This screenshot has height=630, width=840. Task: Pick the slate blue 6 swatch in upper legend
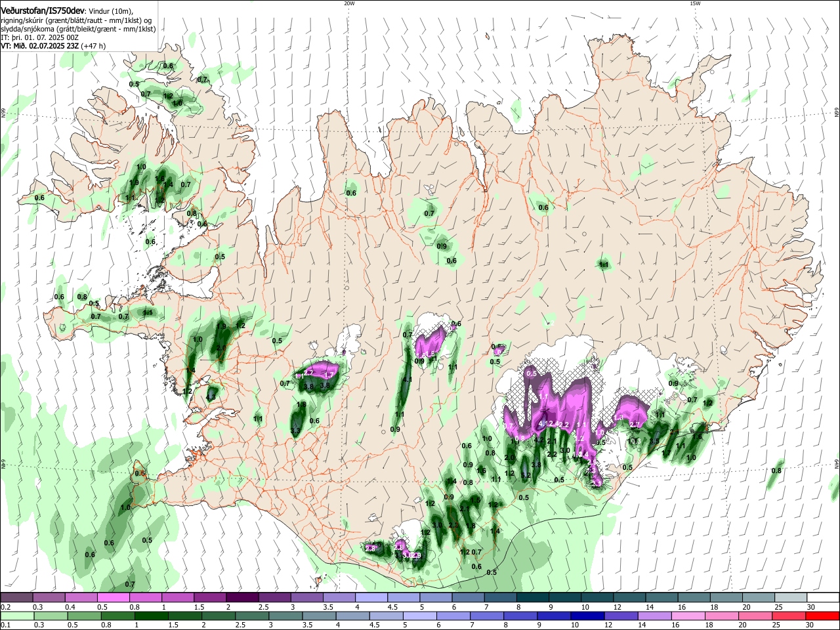click(x=469, y=598)
